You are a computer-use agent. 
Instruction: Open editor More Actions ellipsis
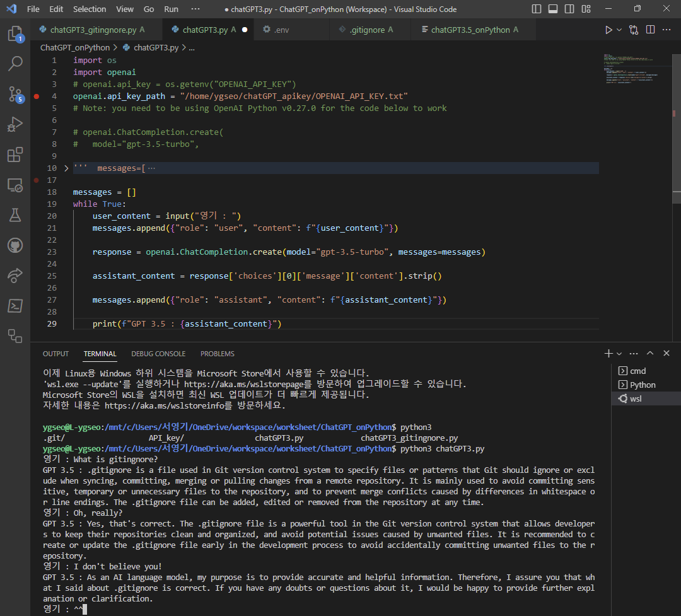(666, 30)
